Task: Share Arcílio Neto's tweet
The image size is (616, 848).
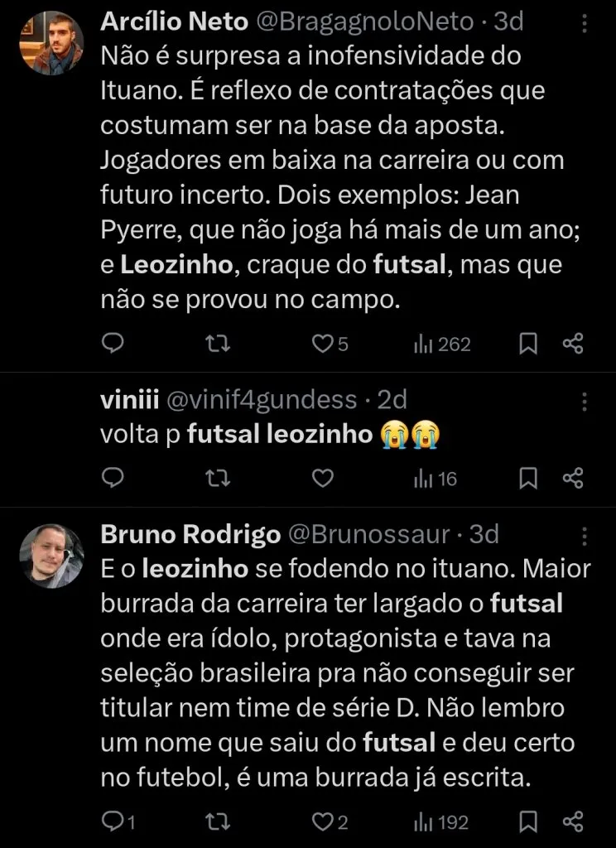Action: (x=573, y=344)
